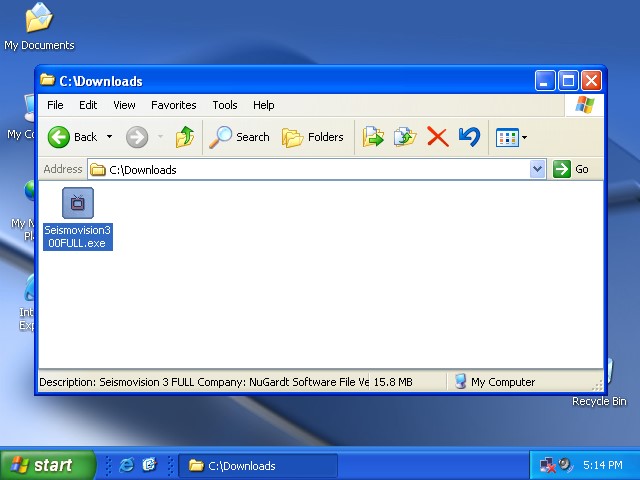The width and height of the screenshot is (640, 480).
Task: Open the Tools menu
Action: pyautogui.click(x=225, y=105)
